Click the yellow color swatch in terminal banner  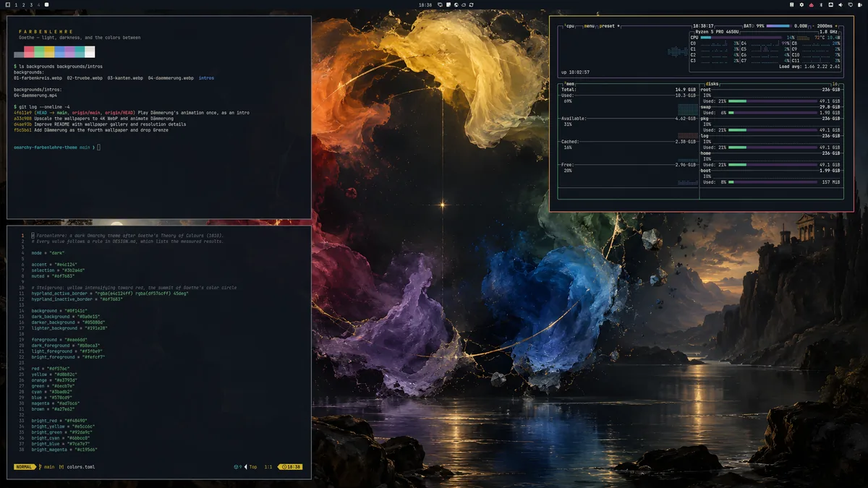click(x=49, y=52)
